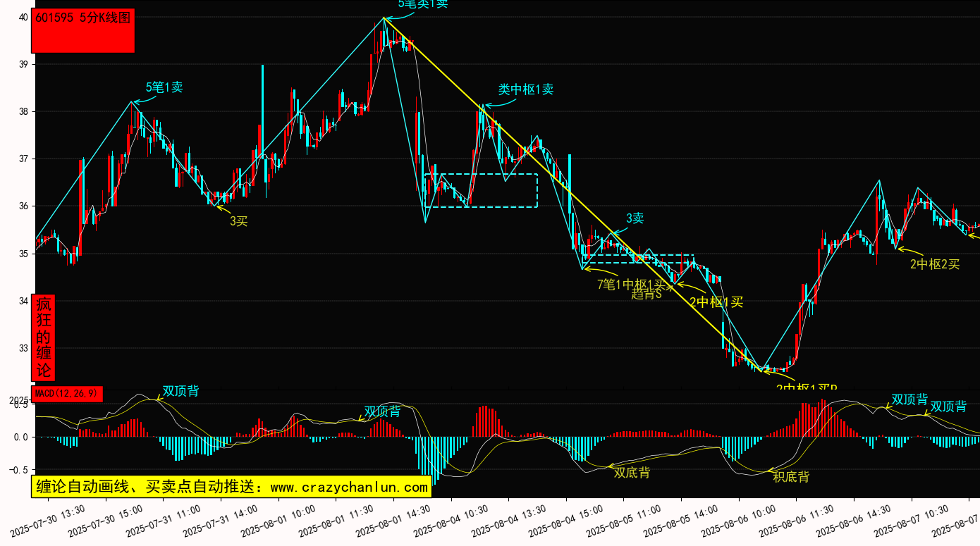Select the 3卖 sell point marker

[635, 218]
